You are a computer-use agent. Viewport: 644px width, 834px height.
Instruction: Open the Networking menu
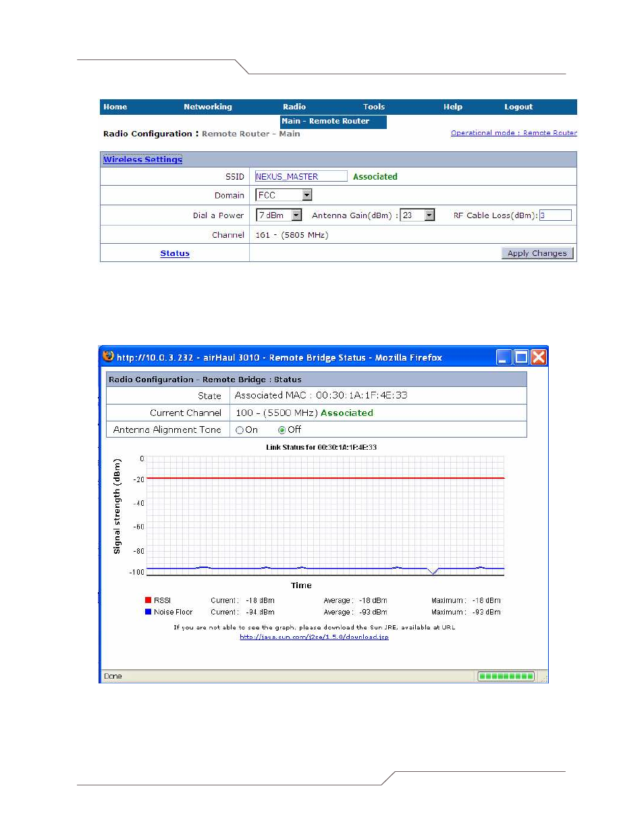pos(208,107)
